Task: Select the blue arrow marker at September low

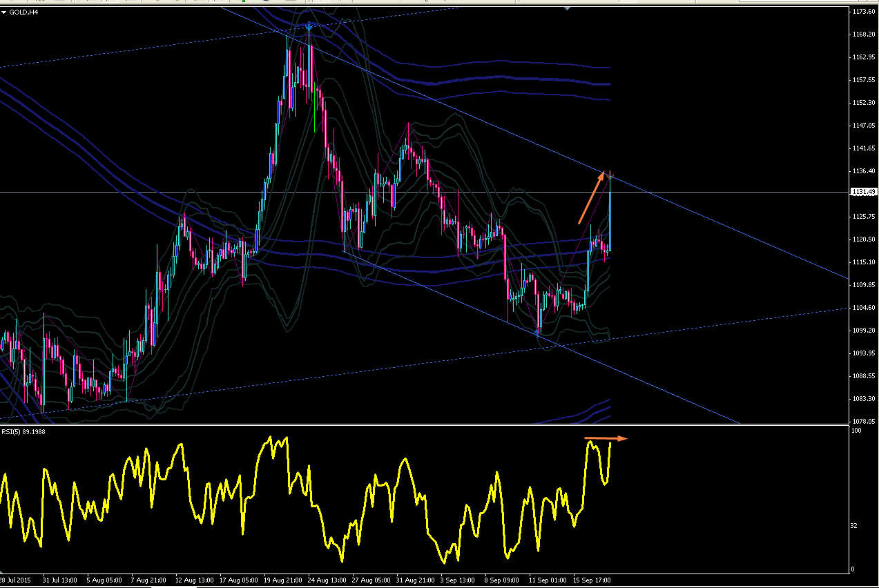Action: (537, 333)
